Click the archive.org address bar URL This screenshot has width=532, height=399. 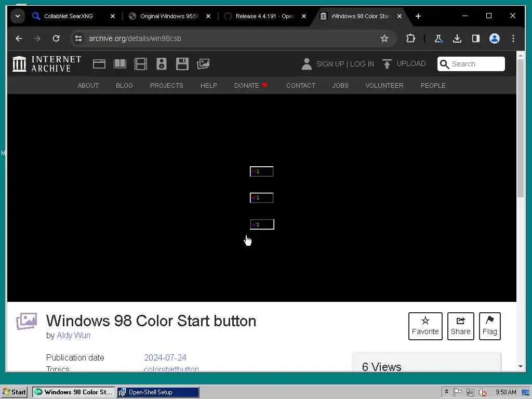point(135,38)
